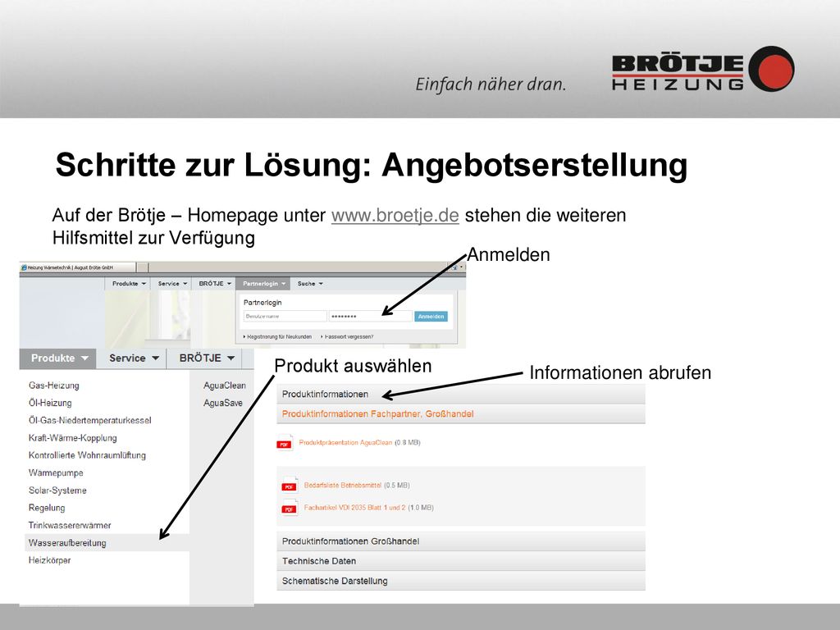This screenshot has width=840, height=630.
Task: Expand the Produktinformationen accordion header
Action: tap(461, 395)
